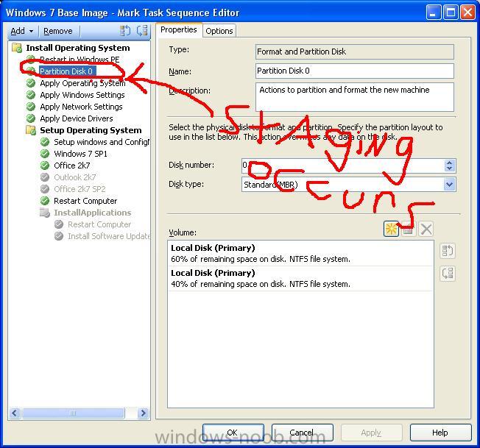The height and width of the screenshot is (448, 480).
Task: Click the InstallApplications group folder icon
Action: tap(45, 213)
